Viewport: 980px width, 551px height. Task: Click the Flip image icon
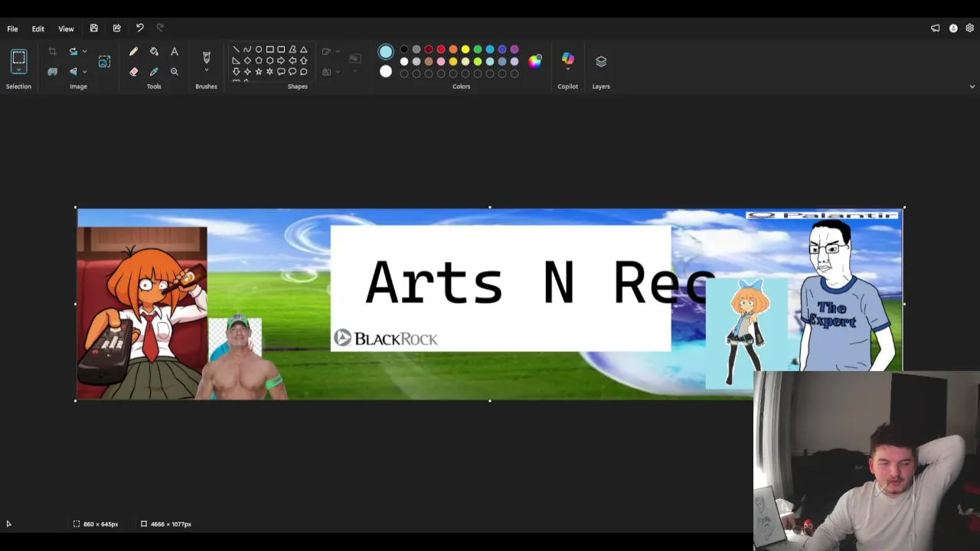73,71
